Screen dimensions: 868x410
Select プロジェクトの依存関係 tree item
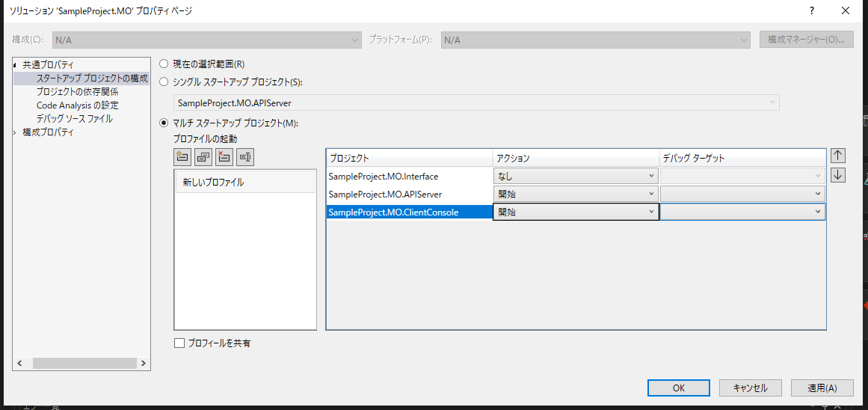click(x=78, y=91)
